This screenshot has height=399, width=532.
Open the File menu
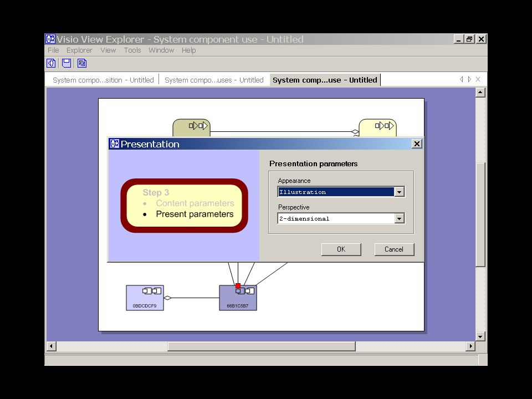(53, 50)
